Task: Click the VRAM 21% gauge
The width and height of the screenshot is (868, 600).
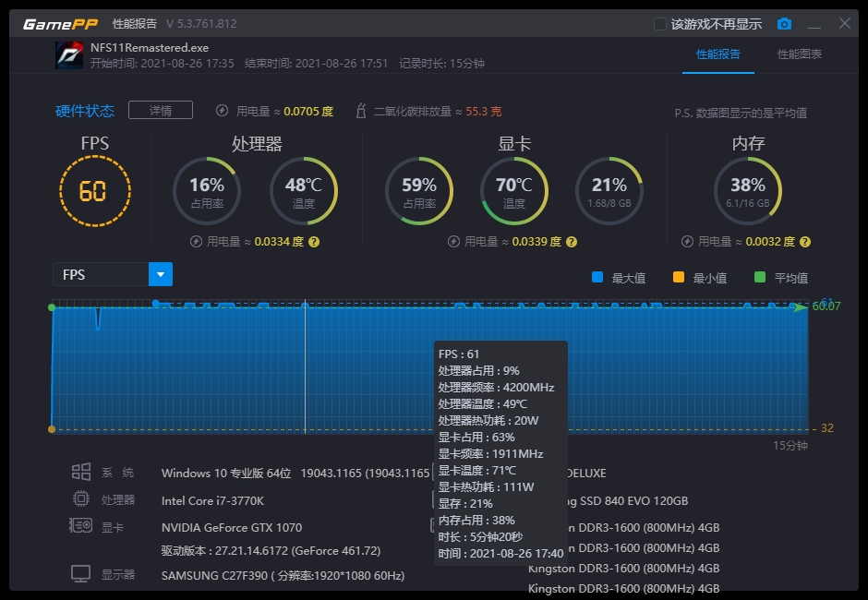Action: (x=609, y=191)
